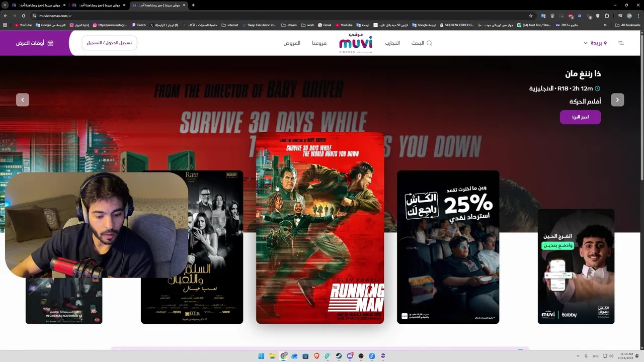Open the clock showing 11:10 AM
Viewport: 644px width, 362px height.
(626, 356)
